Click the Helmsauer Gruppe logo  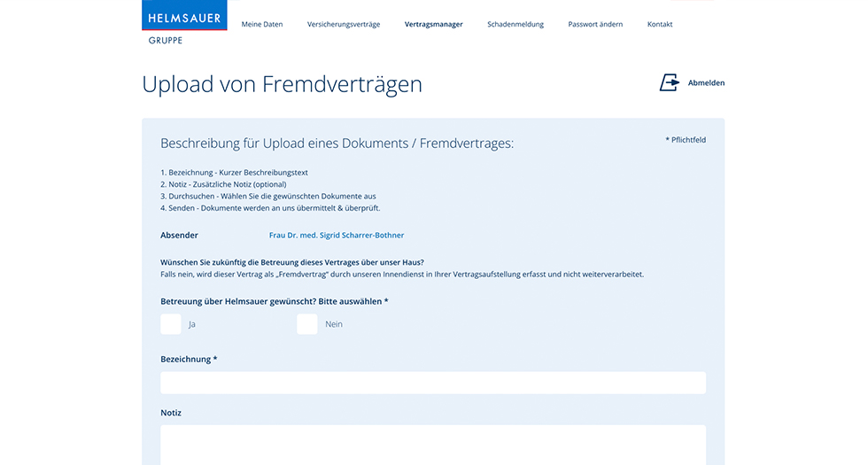pyautogui.click(x=184, y=23)
